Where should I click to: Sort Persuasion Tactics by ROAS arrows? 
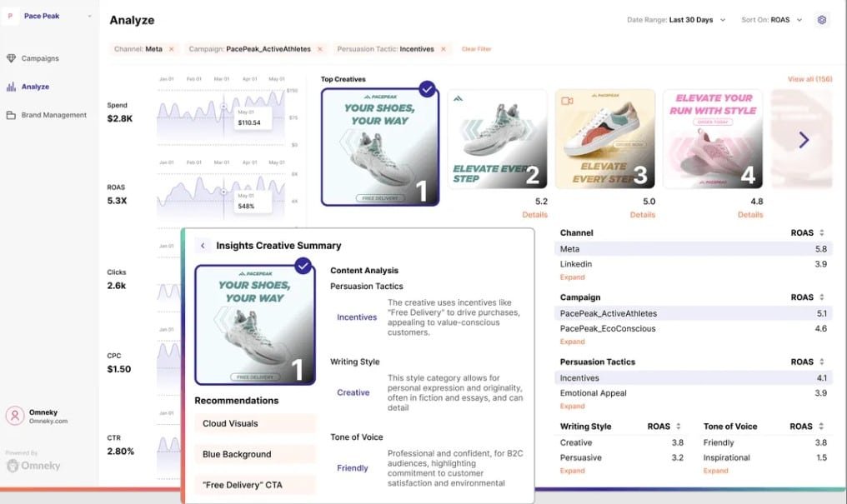pyautogui.click(x=822, y=362)
